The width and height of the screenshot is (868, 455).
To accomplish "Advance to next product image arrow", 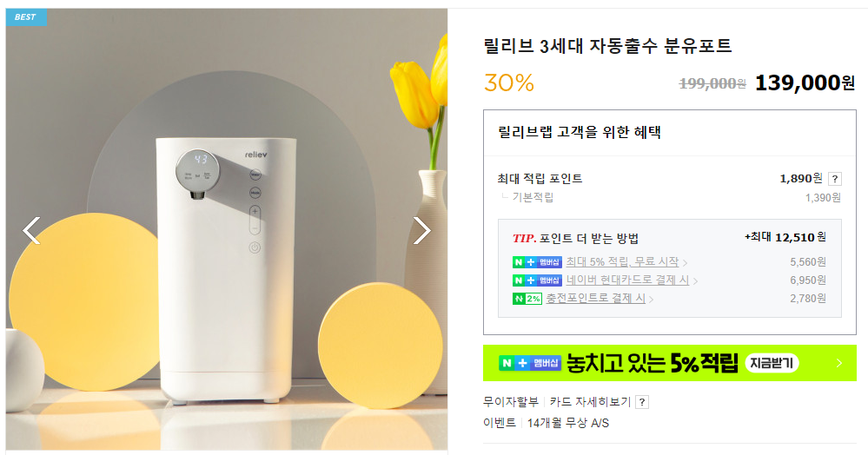I will [421, 230].
